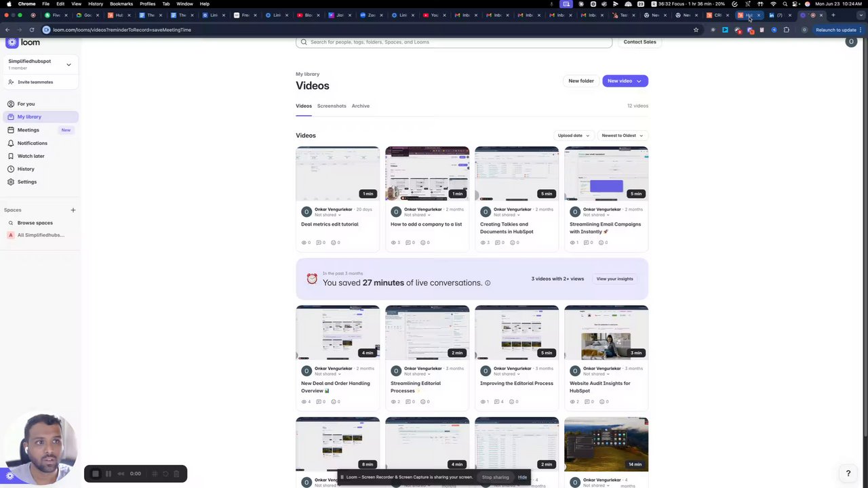Viewport: 868px width, 488px height.
Task: Click the trash icon in the recorder bar
Action: point(177,474)
